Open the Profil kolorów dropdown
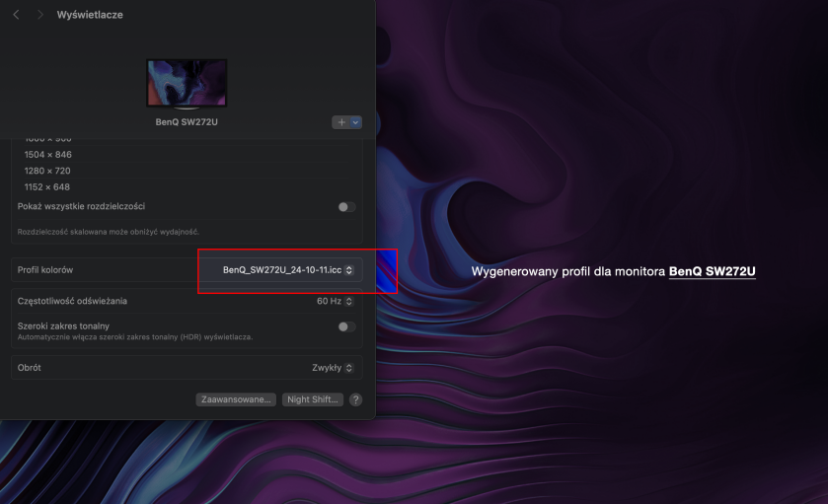This screenshot has width=828, height=504. [x=288, y=270]
